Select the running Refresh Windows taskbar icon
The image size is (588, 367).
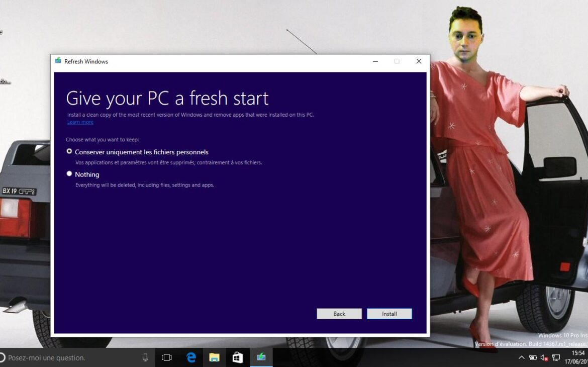[x=261, y=357]
